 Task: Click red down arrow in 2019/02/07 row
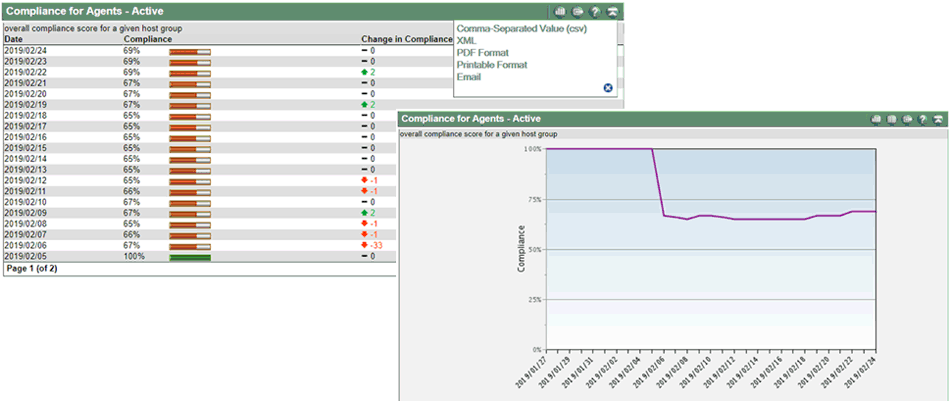(x=364, y=234)
